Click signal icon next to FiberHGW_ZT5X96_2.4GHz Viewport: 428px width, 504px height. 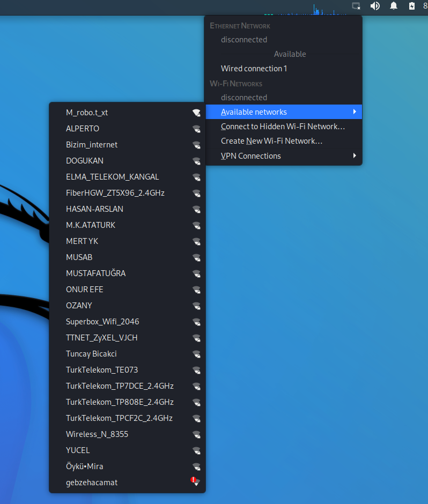coord(196,193)
